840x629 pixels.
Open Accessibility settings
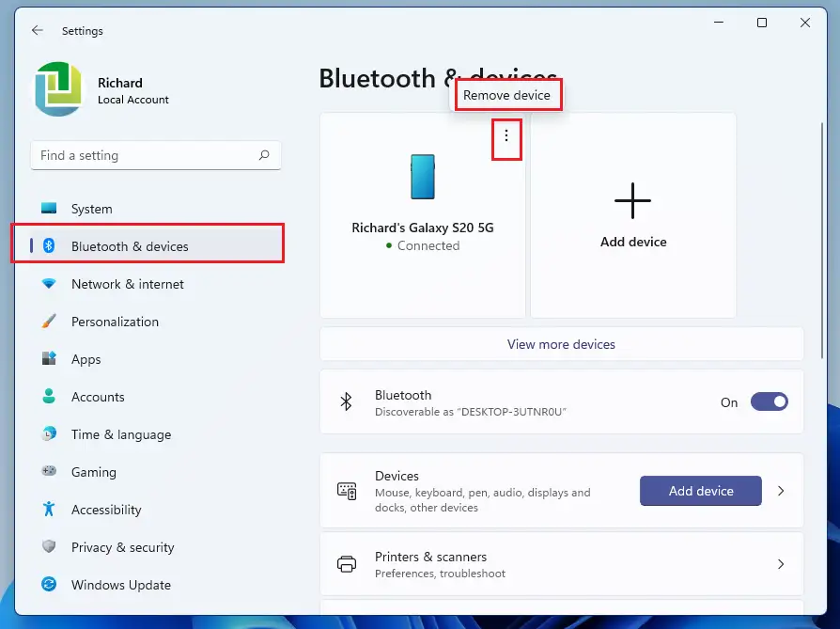[156, 509]
